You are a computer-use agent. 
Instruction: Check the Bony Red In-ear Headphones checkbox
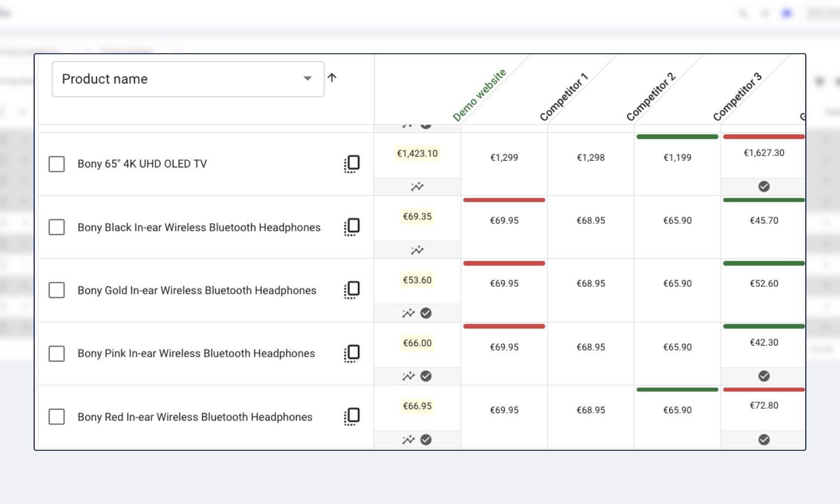(57, 417)
